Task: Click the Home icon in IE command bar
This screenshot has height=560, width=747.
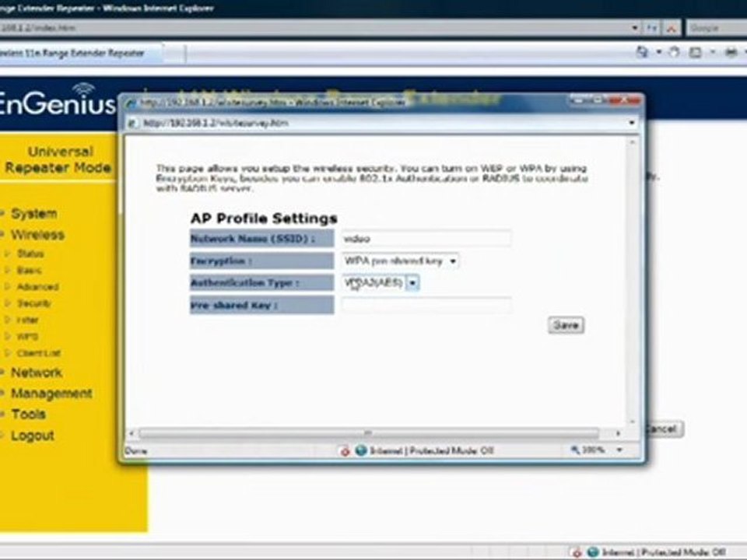Action: pos(642,52)
